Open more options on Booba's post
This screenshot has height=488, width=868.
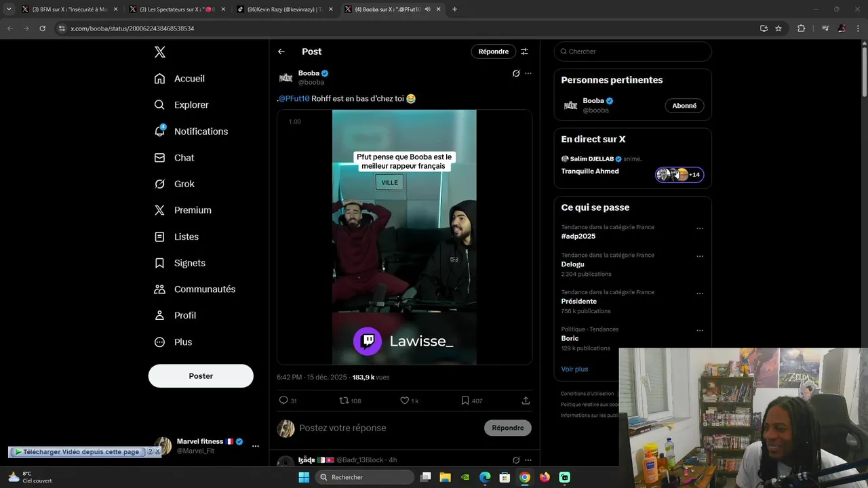(528, 73)
